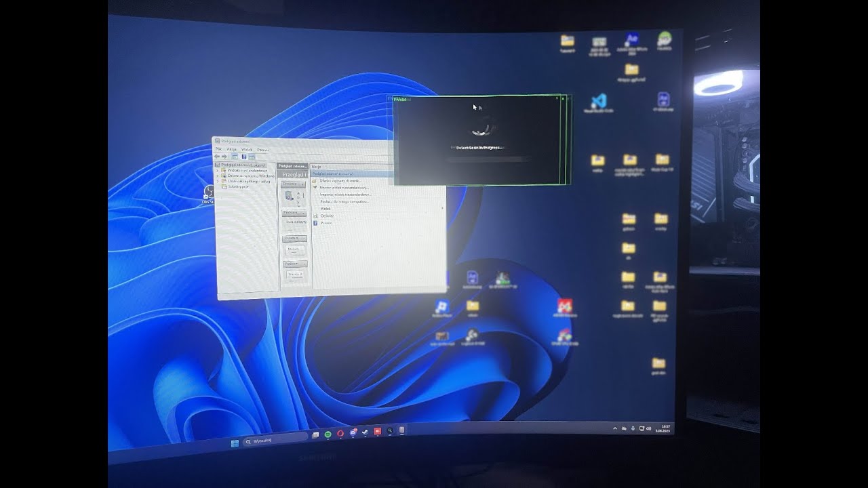Image resolution: width=868 pixels, height=488 pixels.
Task: Open the Akcja menu in Podgląd zdarzeń
Action: (x=232, y=149)
